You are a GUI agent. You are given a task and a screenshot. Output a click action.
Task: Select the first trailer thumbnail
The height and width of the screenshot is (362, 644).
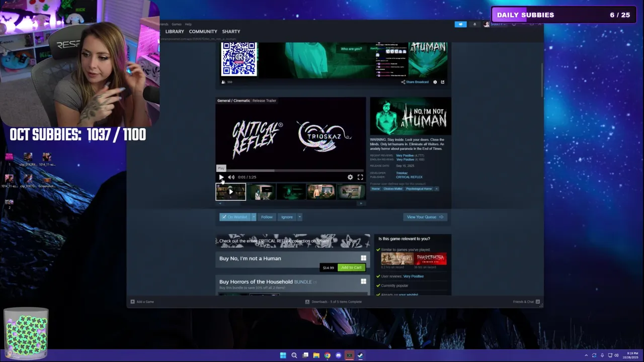(x=231, y=192)
